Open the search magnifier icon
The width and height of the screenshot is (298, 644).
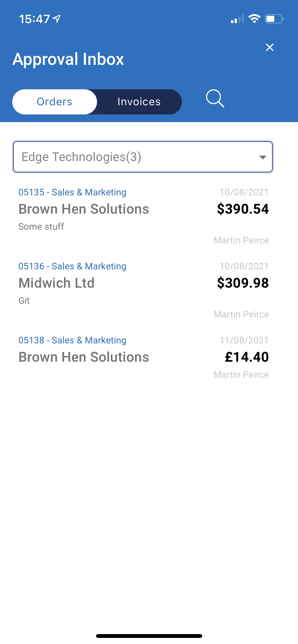point(215,98)
